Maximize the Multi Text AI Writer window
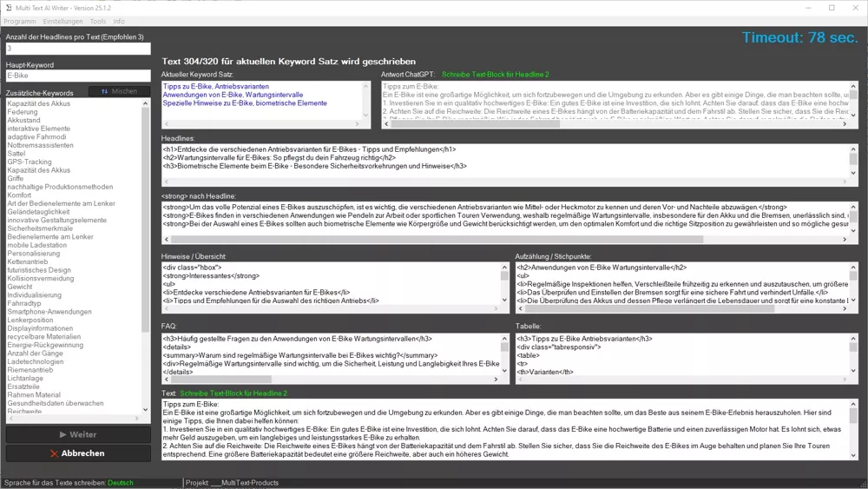The image size is (868, 489). (x=832, y=8)
